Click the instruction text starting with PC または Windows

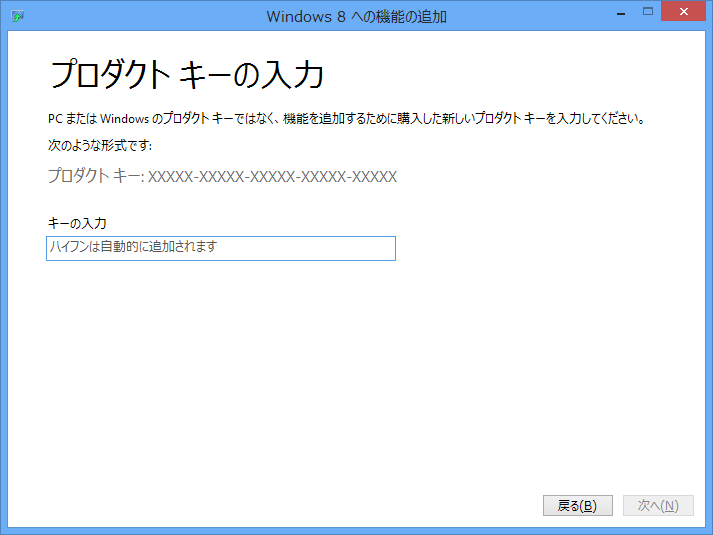pyautogui.click(x=346, y=119)
